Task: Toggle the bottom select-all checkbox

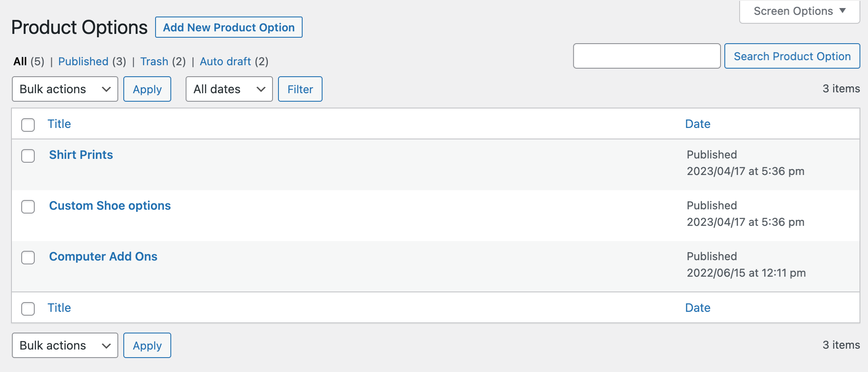Action: (28, 309)
